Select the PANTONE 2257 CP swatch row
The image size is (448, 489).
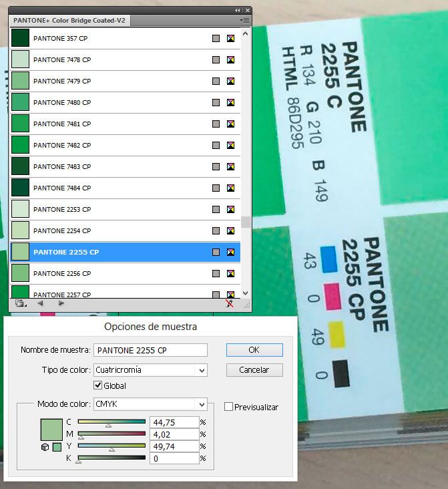(126, 291)
